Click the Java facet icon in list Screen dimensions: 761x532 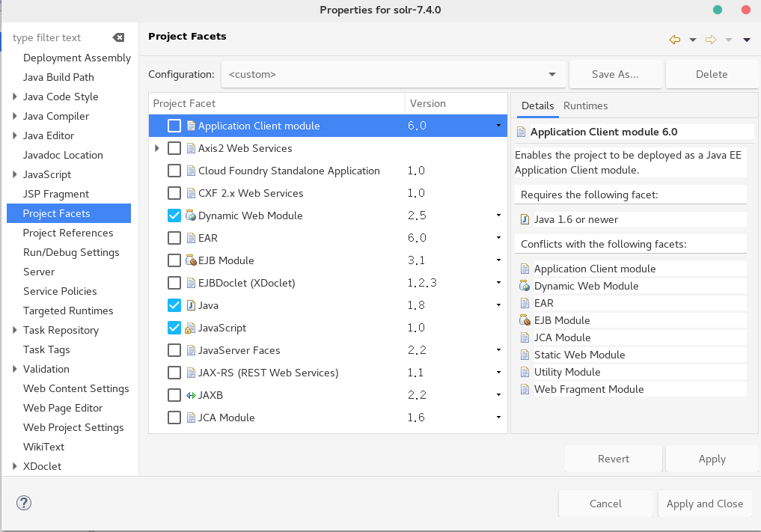192,305
